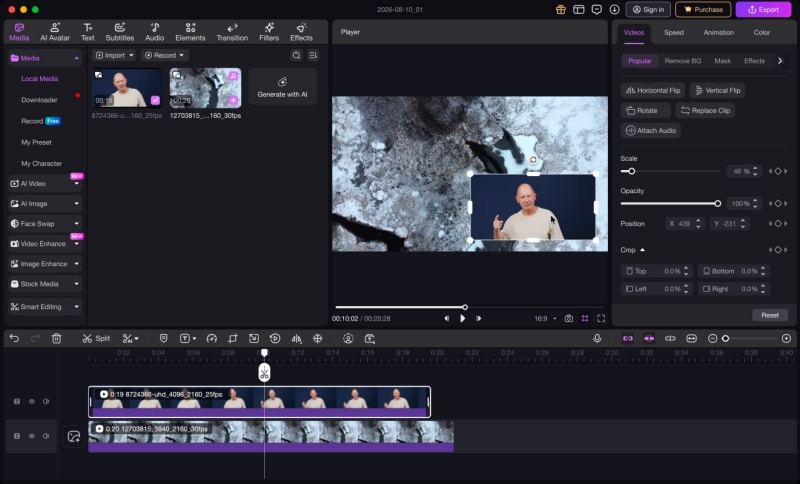This screenshot has height=484, width=800.
Task: Click the player progress bar handle
Action: (465, 307)
